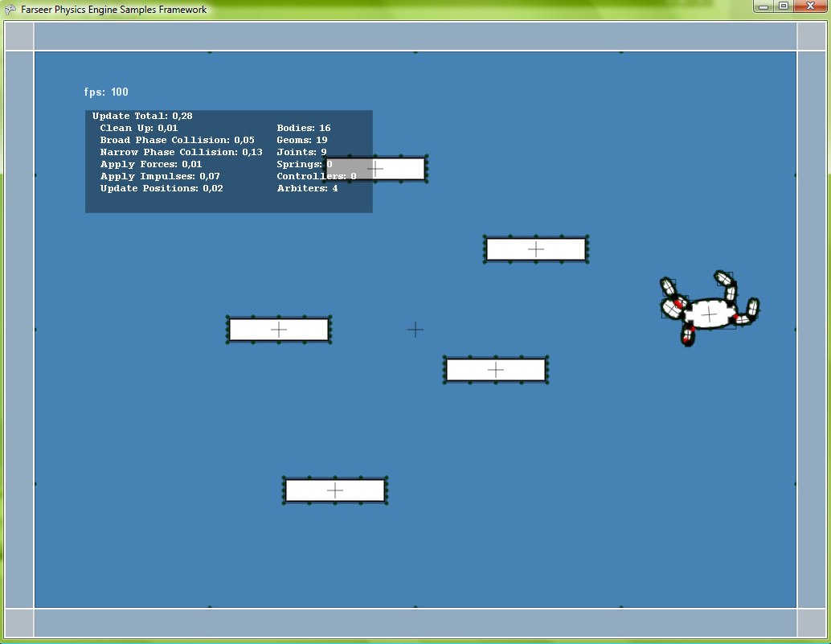Click the rightmost limb of the ragdoll
The width and height of the screenshot is (831, 644).
click(751, 308)
